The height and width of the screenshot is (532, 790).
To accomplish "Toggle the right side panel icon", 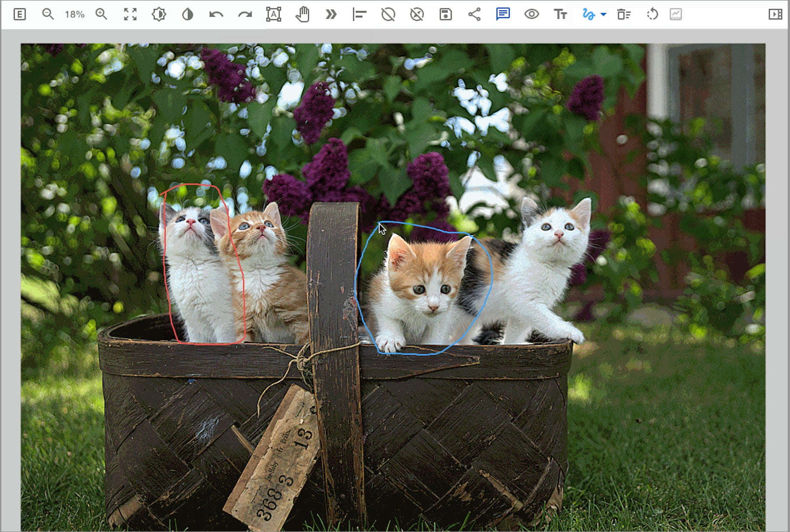I will [x=775, y=14].
